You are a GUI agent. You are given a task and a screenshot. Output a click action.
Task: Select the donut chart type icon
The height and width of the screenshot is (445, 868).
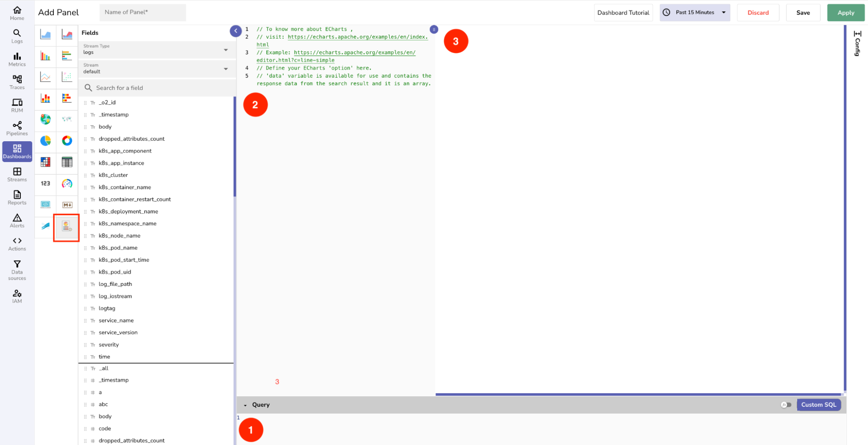tap(67, 141)
